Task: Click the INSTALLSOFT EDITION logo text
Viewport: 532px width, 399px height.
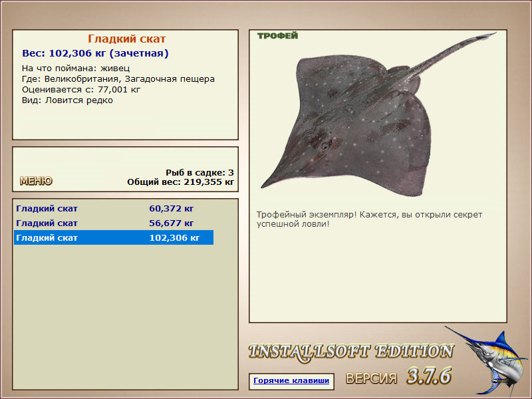Action: [351, 352]
